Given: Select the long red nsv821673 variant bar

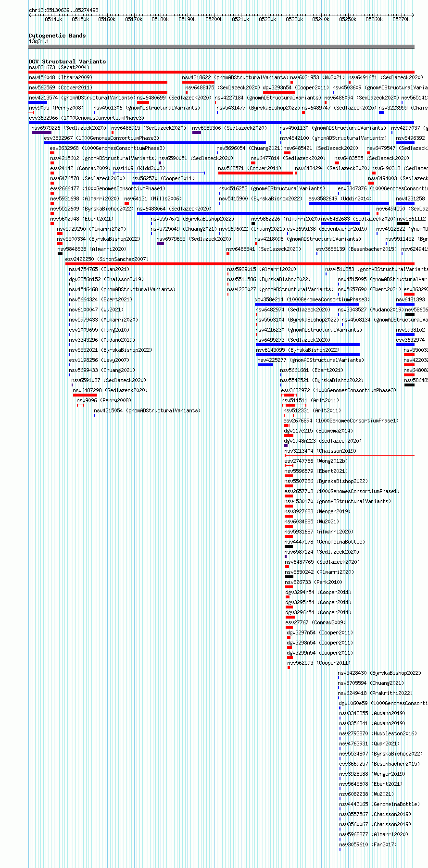Looking at the screenshot, I should [221, 72].
